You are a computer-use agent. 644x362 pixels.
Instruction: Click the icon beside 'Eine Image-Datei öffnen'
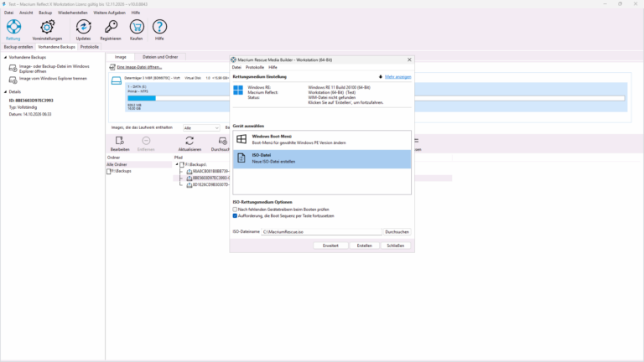pyautogui.click(x=112, y=67)
